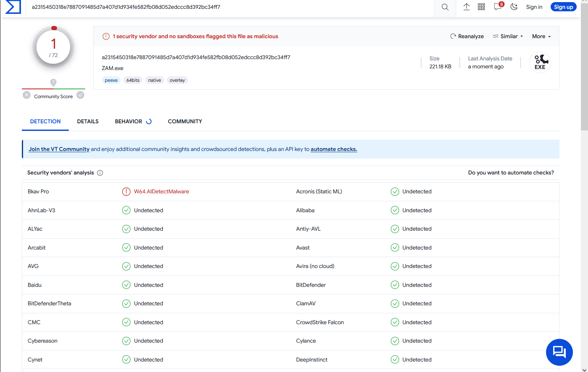Click the search magnifier icon
This screenshot has height=372, width=588.
(x=445, y=7)
